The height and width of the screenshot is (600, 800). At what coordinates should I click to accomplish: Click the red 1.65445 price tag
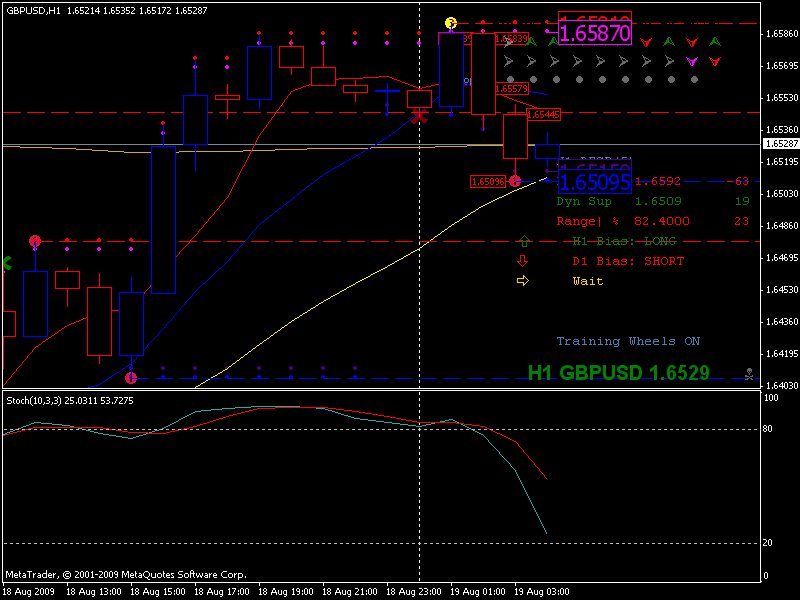point(543,115)
